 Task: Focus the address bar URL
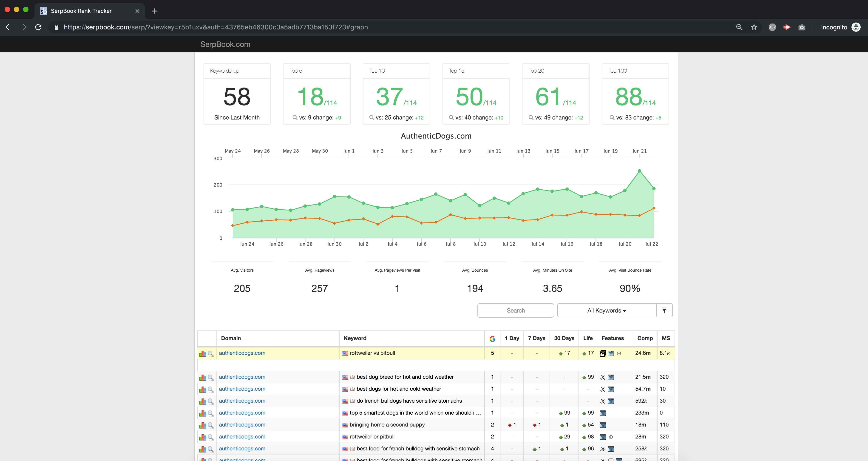click(216, 27)
